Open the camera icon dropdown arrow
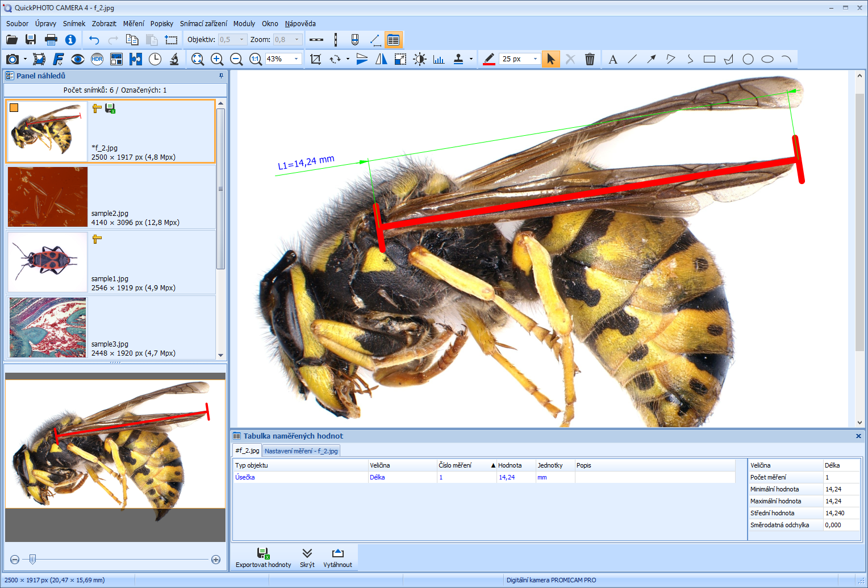The height and width of the screenshot is (588, 868). (25, 59)
